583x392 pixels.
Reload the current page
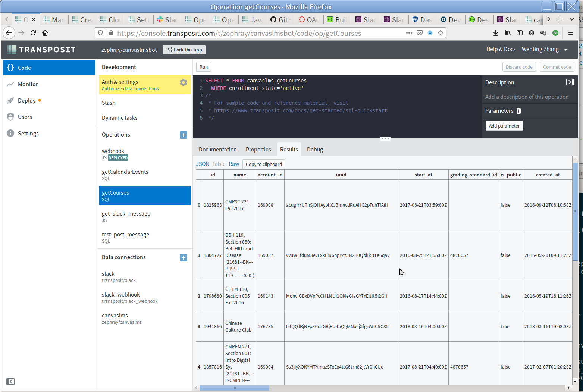click(x=33, y=33)
